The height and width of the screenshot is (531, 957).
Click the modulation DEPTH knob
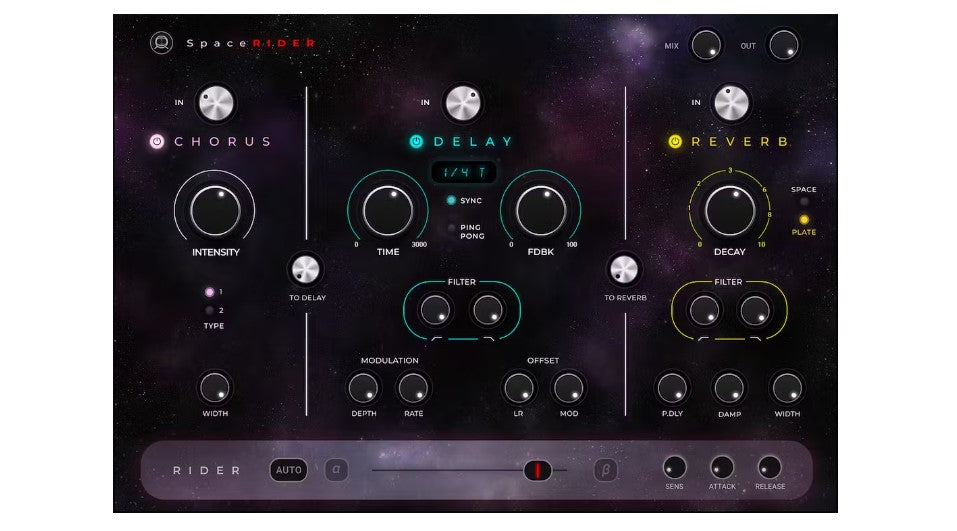click(x=363, y=388)
